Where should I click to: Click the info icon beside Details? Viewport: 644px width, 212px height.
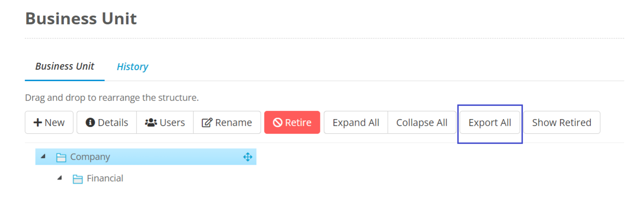pyautogui.click(x=90, y=123)
